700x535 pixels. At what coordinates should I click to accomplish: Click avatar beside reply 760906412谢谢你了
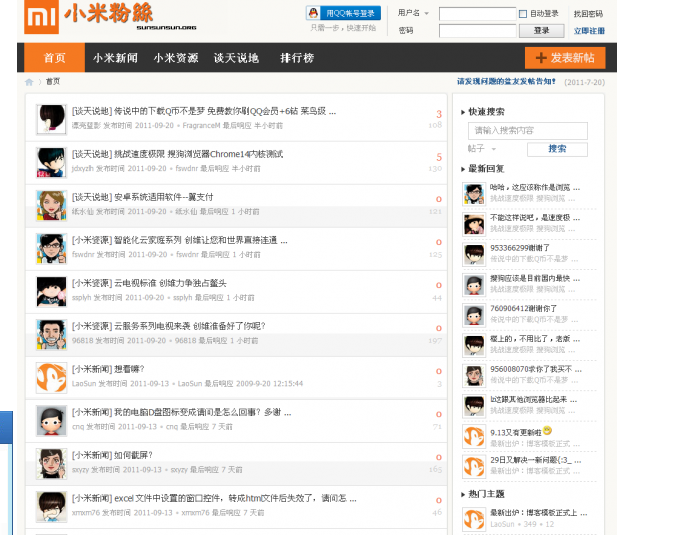[474, 315]
